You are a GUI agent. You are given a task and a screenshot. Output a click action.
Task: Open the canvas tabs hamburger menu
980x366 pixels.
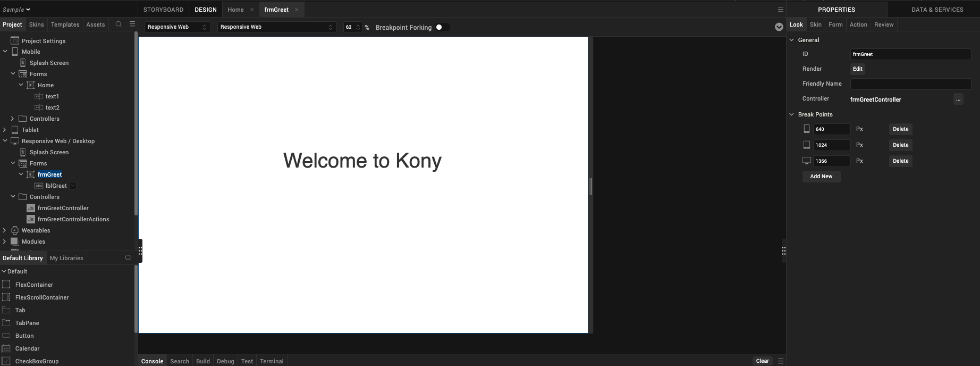(x=781, y=10)
